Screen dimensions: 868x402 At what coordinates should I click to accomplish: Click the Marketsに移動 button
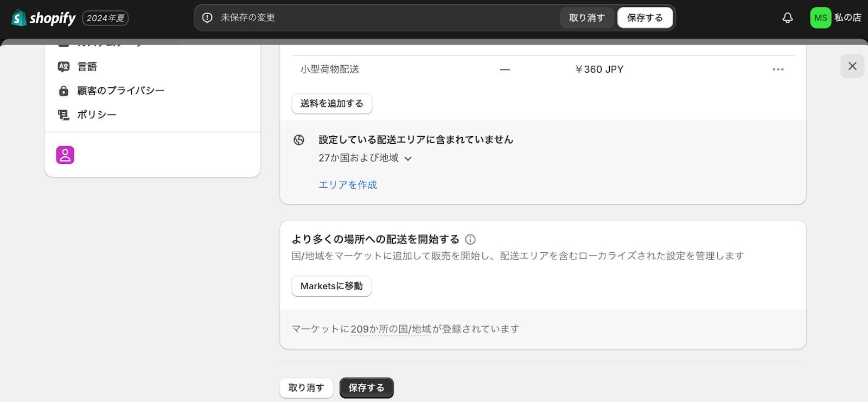[x=331, y=286]
